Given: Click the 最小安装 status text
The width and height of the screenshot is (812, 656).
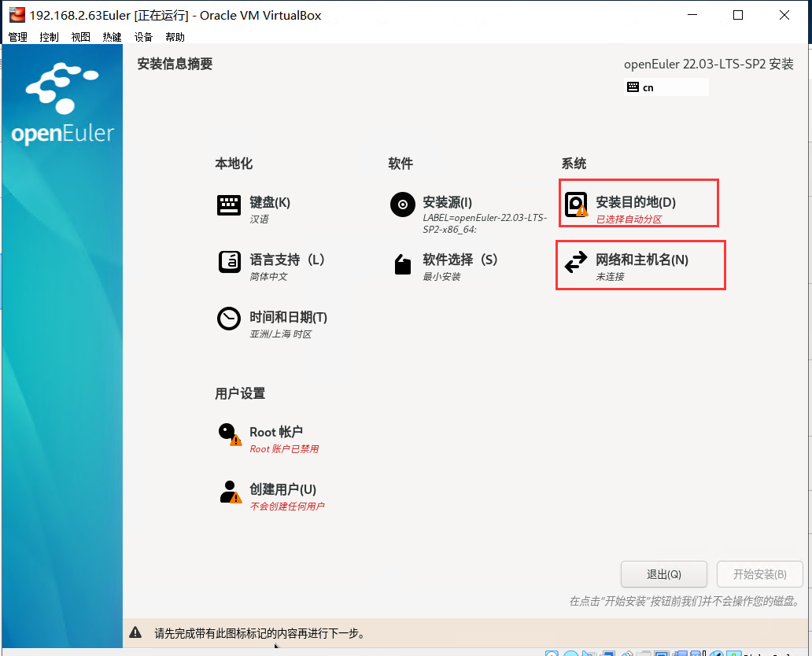Looking at the screenshot, I should coord(441,277).
